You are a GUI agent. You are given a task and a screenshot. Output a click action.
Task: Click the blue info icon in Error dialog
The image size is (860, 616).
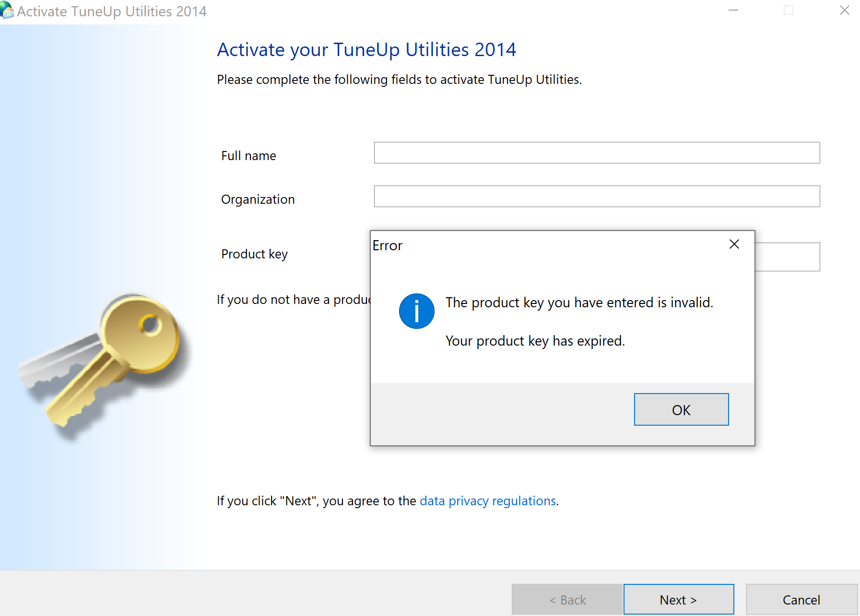pos(416,311)
